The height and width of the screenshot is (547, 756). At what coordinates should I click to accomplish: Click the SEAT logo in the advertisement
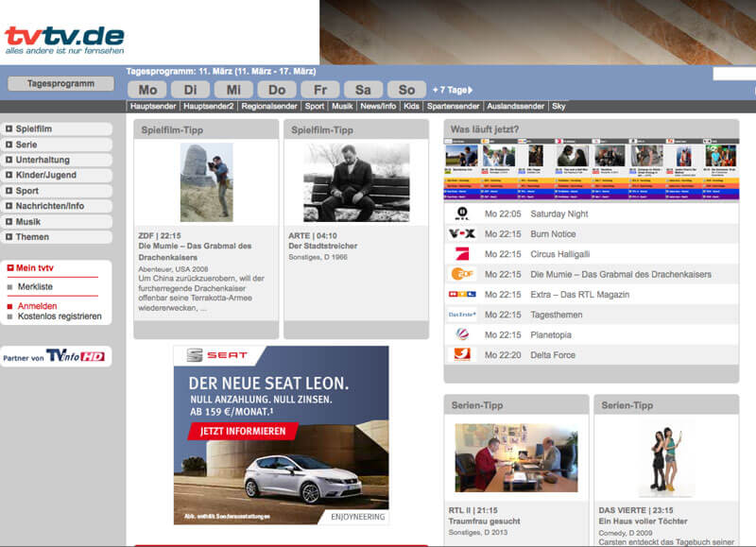pos(216,355)
